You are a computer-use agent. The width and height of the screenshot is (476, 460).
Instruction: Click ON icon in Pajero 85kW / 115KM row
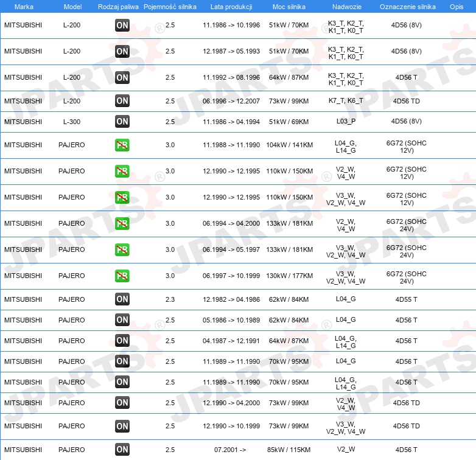(x=122, y=450)
